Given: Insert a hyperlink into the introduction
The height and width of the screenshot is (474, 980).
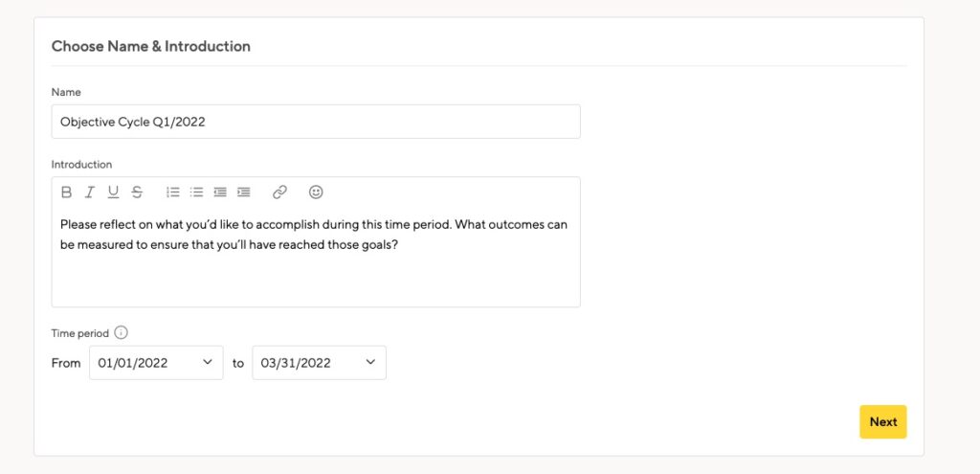Looking at the screenshot, I should [279, 192].
